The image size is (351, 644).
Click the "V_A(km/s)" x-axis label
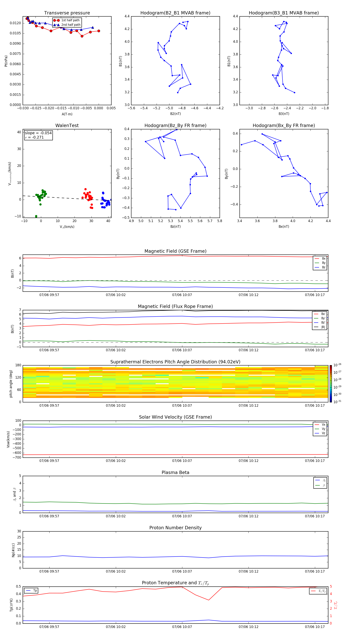(67, 227)
